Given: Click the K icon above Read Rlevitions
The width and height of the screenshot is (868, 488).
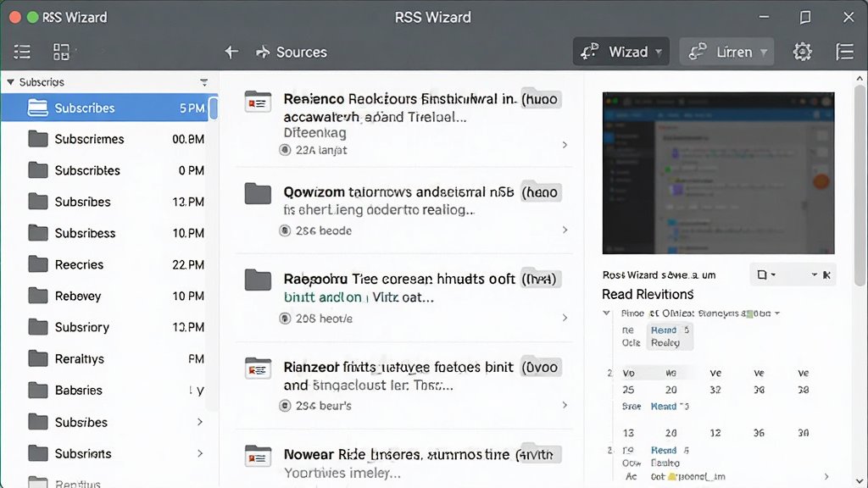Looking at the screenshot, I should click(826, 275).
